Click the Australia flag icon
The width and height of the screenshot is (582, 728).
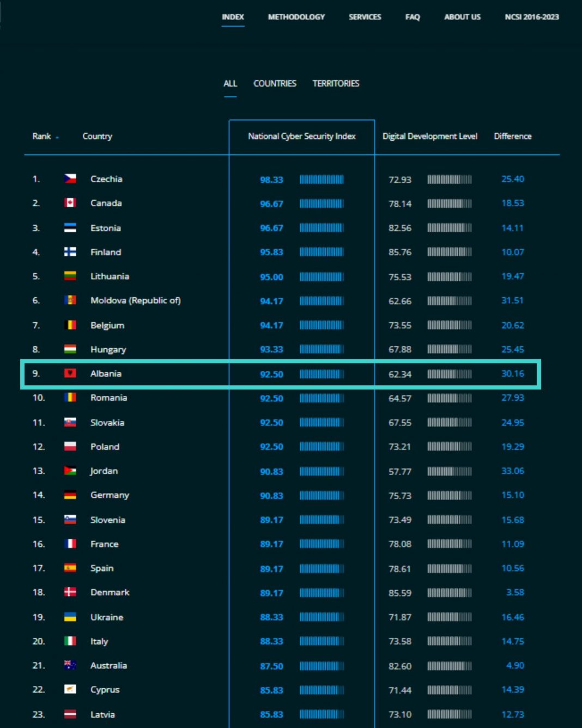click(x=70, y=665)
